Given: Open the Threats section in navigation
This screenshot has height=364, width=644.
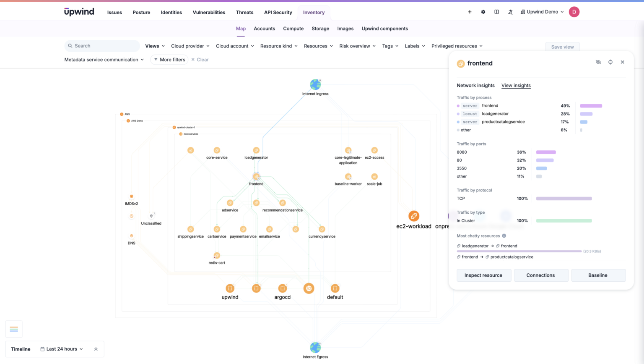Looking at the screenshot, I should click(x=244, y=12).
